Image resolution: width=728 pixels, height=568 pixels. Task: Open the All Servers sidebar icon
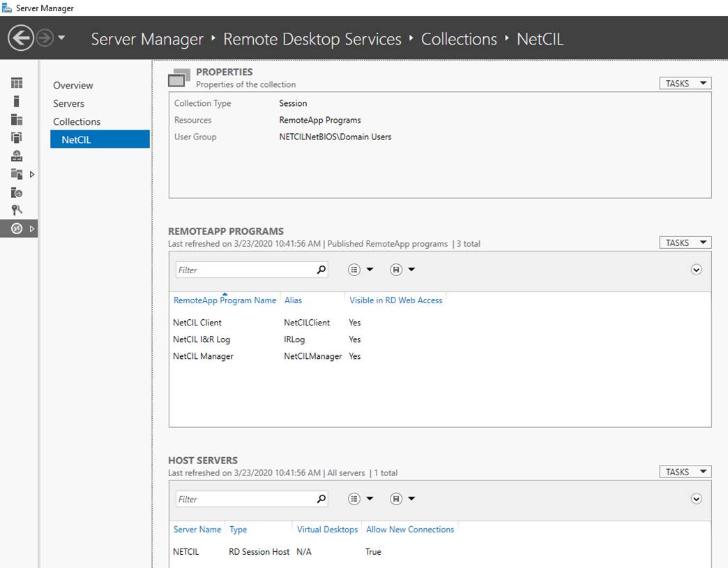pyautogui.click(x=17, y=119)
